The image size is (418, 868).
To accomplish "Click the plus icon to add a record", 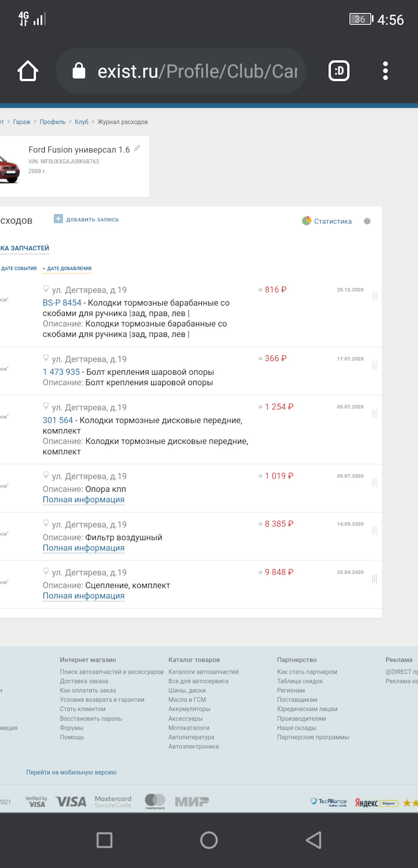I will point(58,218).
